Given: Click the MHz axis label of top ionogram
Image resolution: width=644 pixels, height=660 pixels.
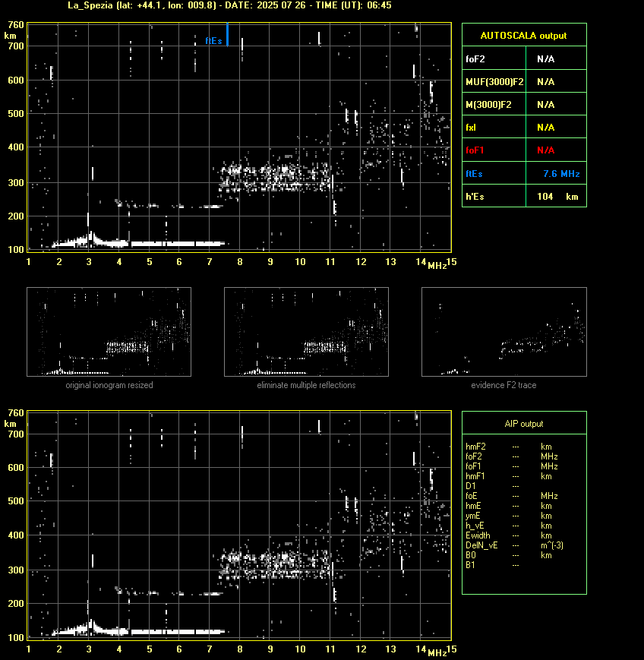Looking at the screenshot, I should 437,266.
